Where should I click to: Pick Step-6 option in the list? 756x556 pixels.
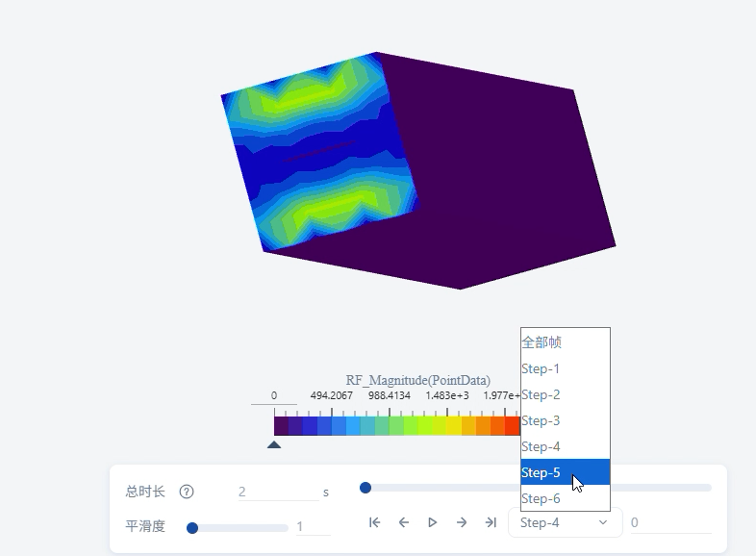point(565,498)
